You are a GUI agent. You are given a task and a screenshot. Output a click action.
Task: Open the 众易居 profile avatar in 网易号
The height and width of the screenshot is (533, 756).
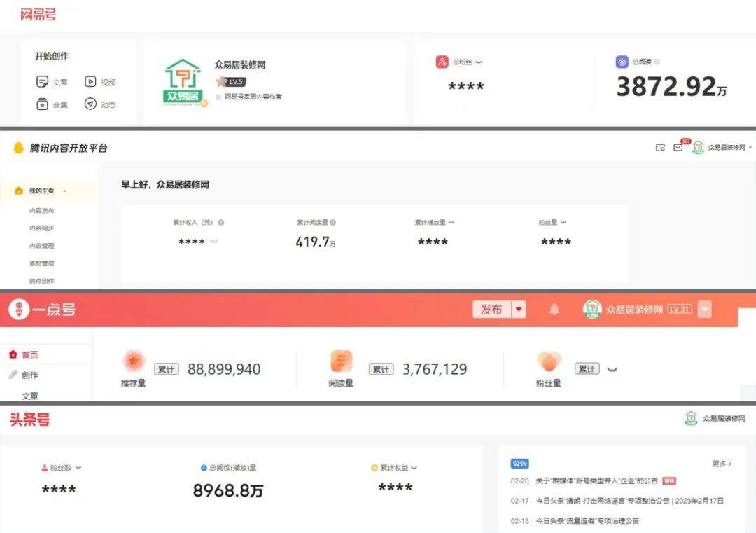[183, 82]
